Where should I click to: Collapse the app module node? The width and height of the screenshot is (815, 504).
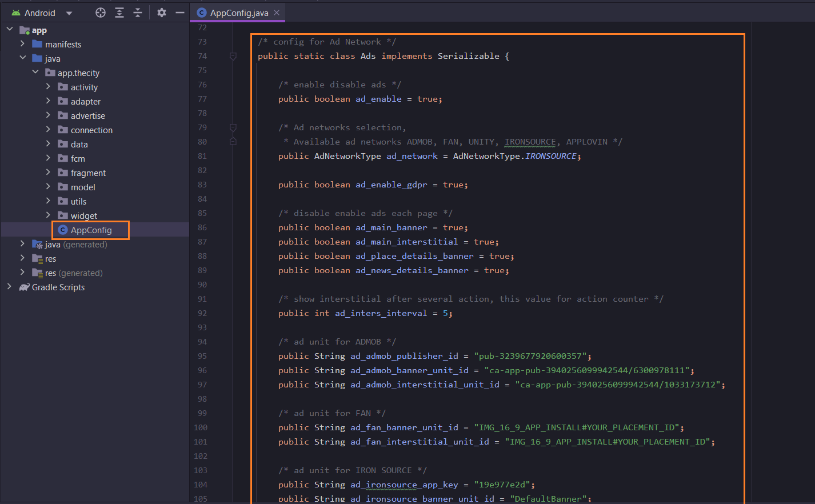click(10, 29)
